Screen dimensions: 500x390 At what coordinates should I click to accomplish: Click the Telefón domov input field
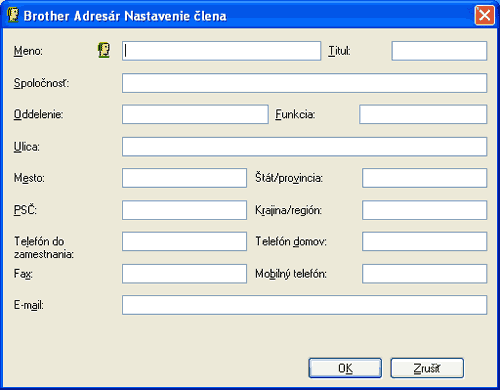coord(424,241)
